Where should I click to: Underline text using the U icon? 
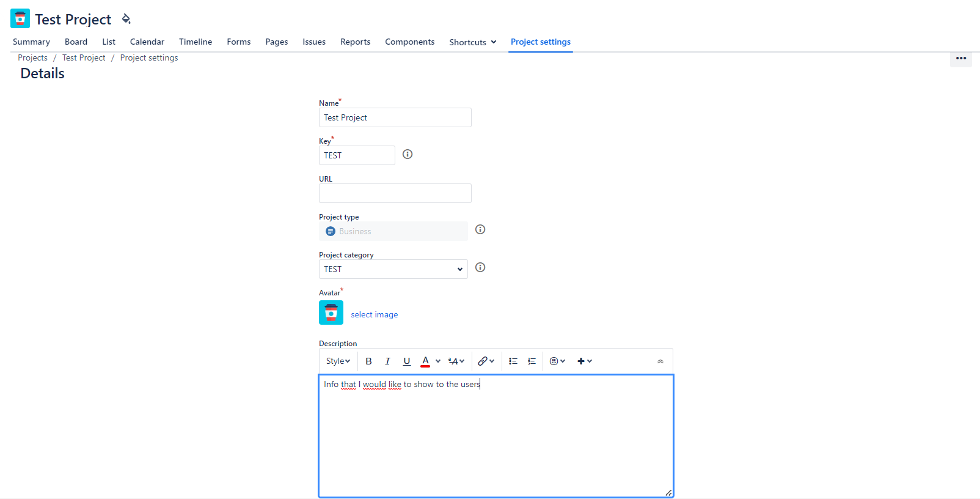(x=407, y=361)
